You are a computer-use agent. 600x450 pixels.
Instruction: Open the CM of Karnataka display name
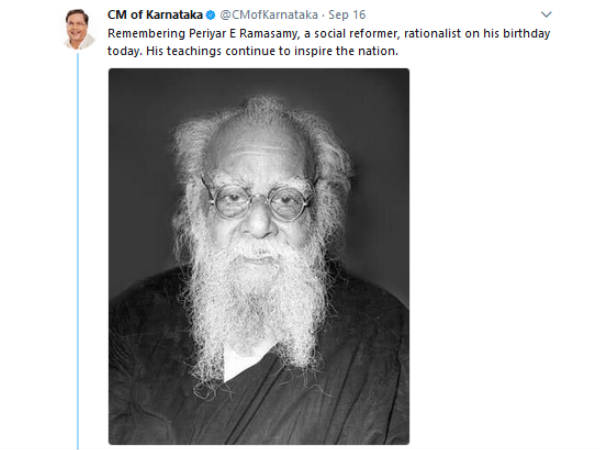coord(155,15)
